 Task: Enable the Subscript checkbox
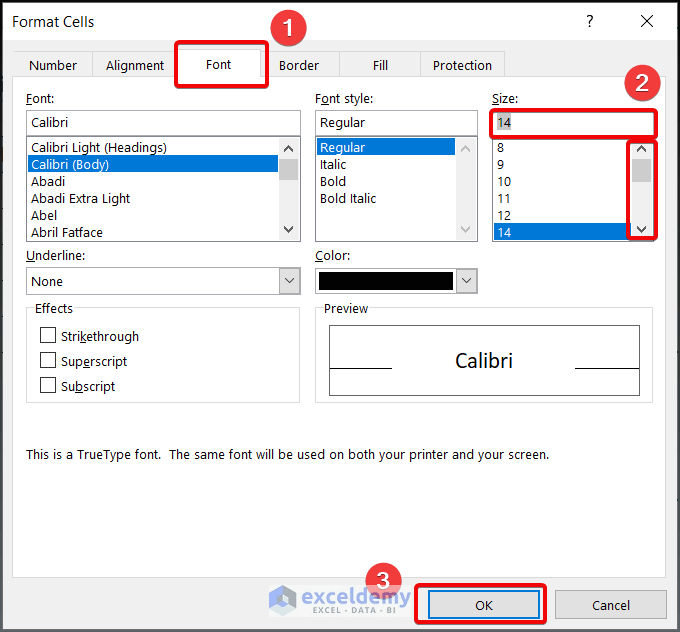pos(48,385)
